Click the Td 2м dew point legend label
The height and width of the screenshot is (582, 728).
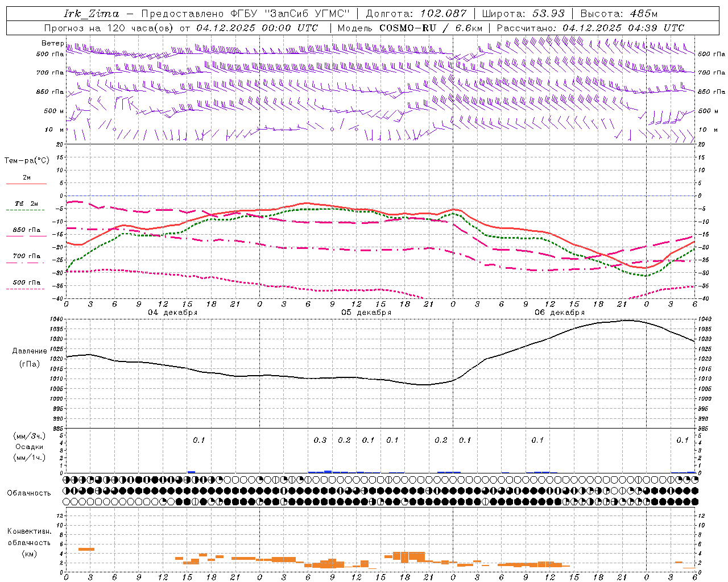[x=27, y=203]
